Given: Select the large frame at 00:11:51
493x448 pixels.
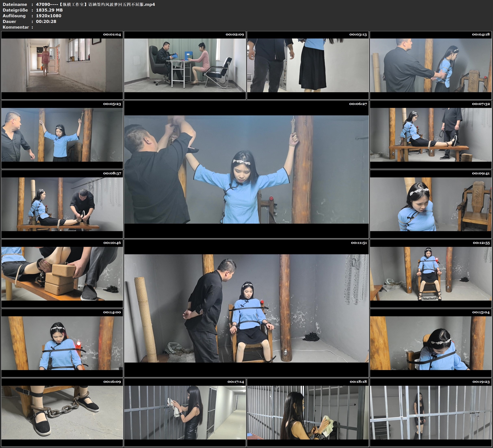Looking at the screenshot, I should pos(246,308).
